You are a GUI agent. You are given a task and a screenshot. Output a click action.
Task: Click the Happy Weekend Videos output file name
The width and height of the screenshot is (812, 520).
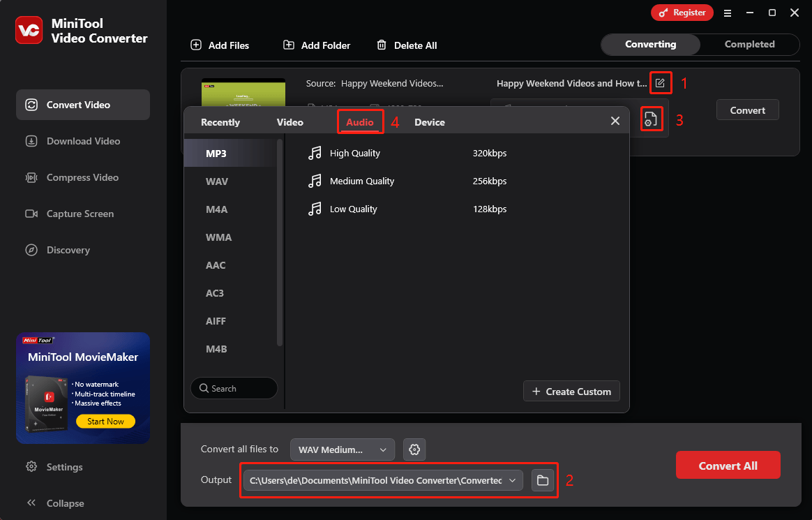click(x=572, y=83)
